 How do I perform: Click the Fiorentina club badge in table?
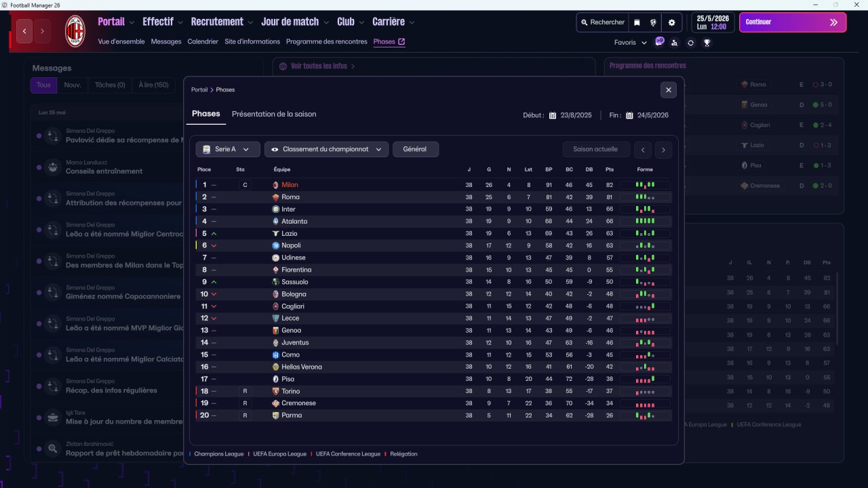click(x=275, y=270)
